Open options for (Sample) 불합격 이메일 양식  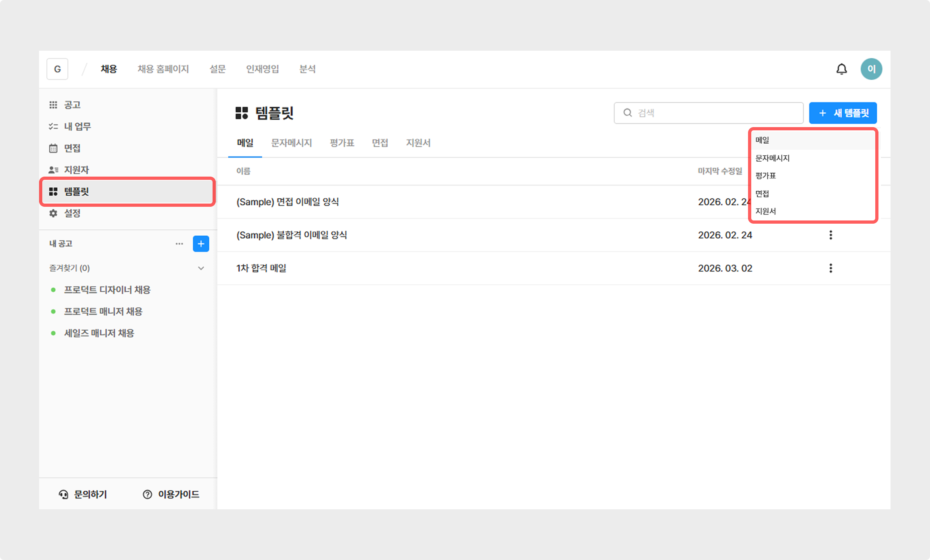point(831,235)
